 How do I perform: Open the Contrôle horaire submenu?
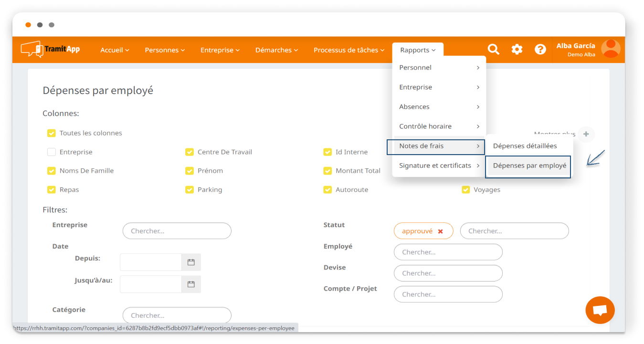(x=439, y=126)
